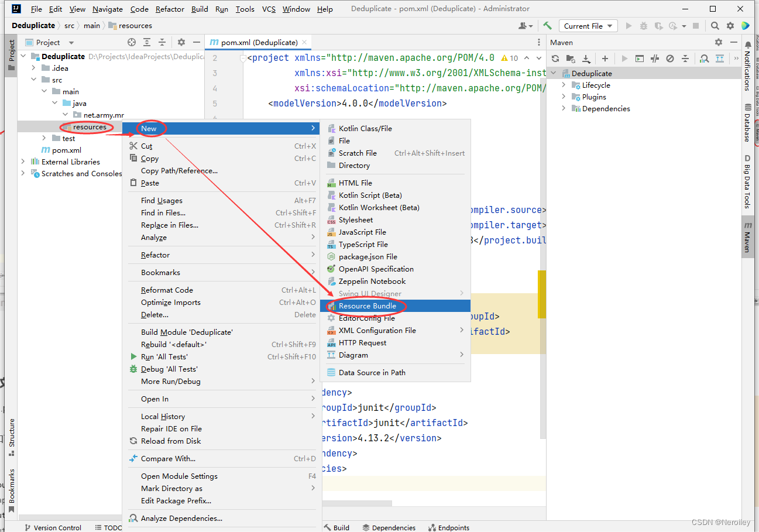The height and width of the screenshot is (532, 759).
Task: Expand Maven Lifecycle node
Action: point(564,85)
